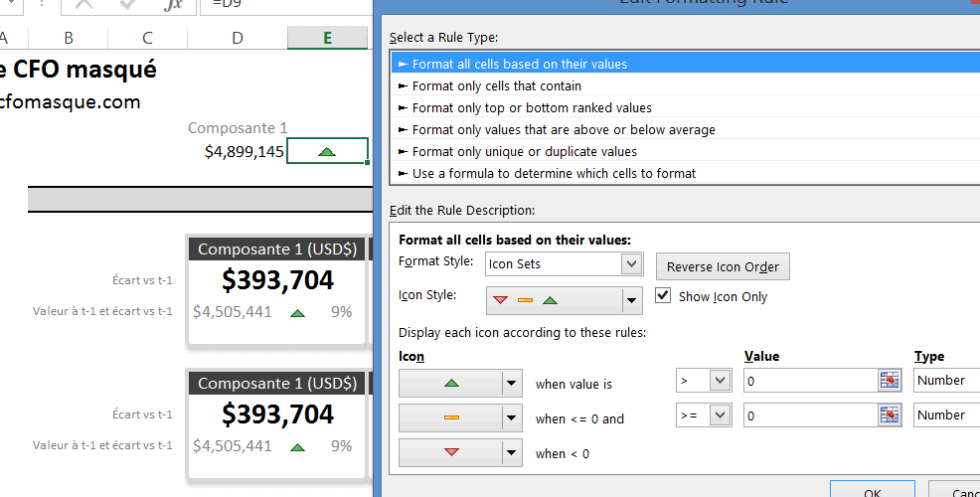The image size is (980, 497).
Task: Open the red down-triangle icon dropdown
Action: tap(461, 453)
